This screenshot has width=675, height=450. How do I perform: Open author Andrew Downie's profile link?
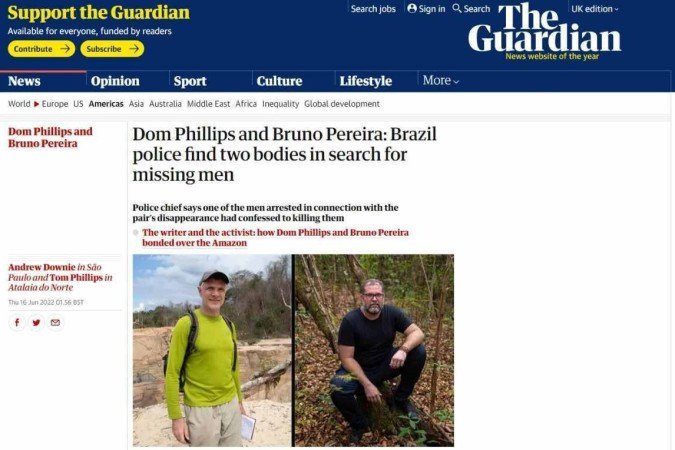click(42, 267)
